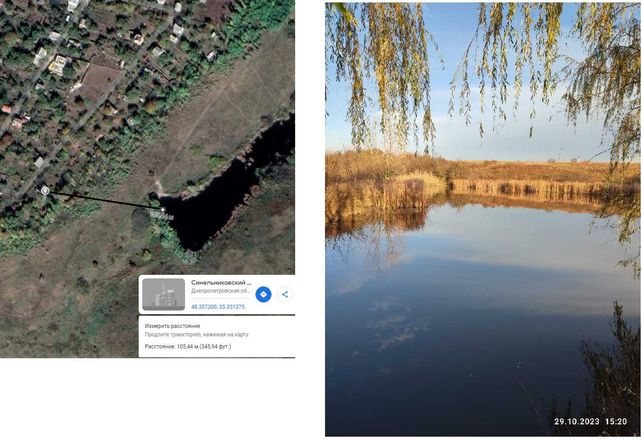Click the share icon on place card
This screenshot has width=642, height=440.
point(285,294)
